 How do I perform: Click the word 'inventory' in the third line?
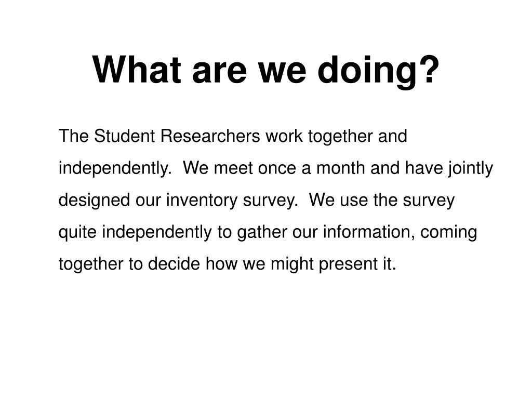pos(202,201)
